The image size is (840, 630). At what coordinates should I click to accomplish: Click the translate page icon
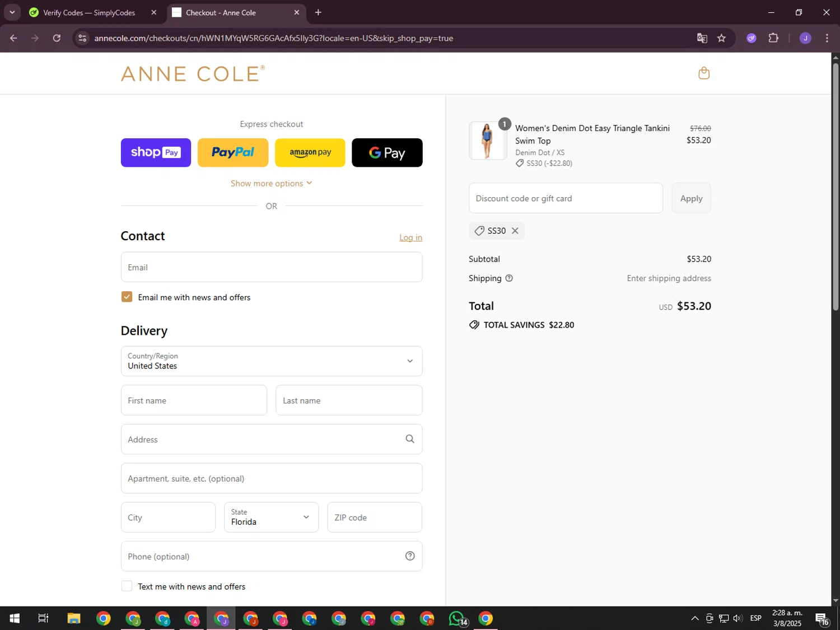pyautogui.click(x=702, y=38)
